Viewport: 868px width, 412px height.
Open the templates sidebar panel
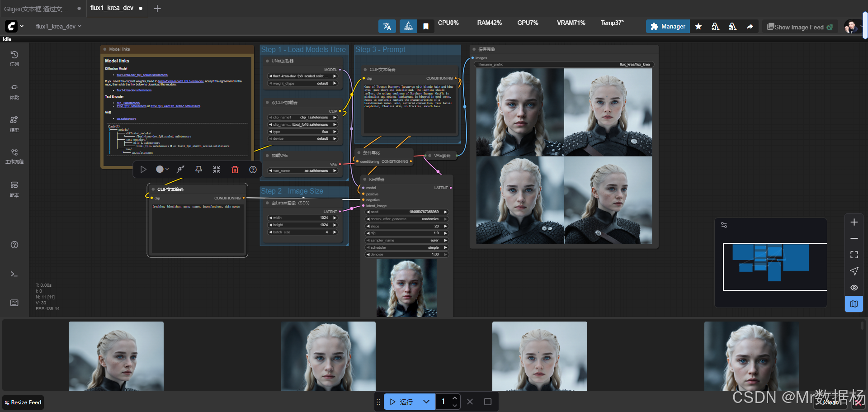click(x=14, y=189)
